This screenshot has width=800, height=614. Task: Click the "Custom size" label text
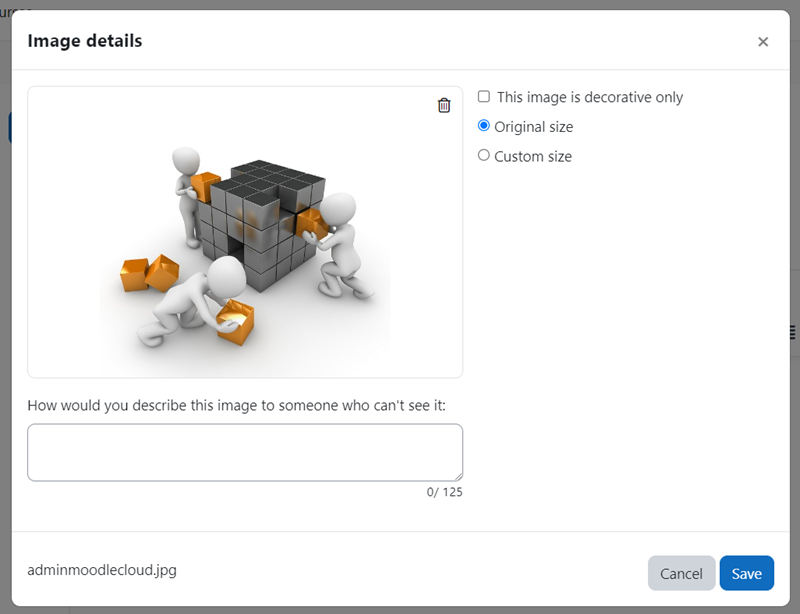533,156
